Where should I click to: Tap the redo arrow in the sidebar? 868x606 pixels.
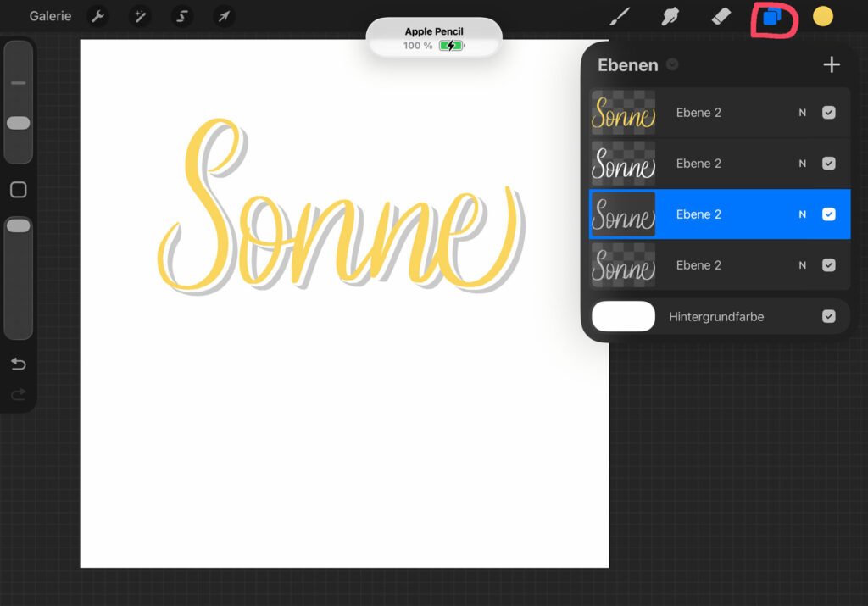click(x=19, y=394)
